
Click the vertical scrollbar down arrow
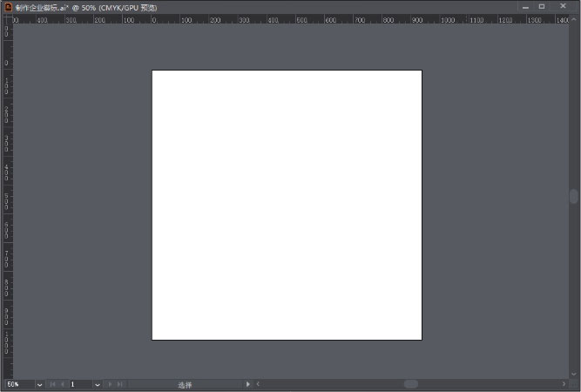[x=574, y=374]
